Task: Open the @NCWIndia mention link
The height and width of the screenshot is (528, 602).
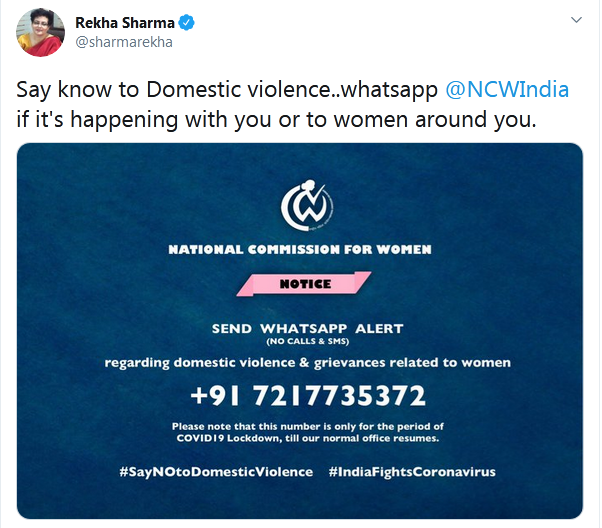Action: tap(504, 90)
